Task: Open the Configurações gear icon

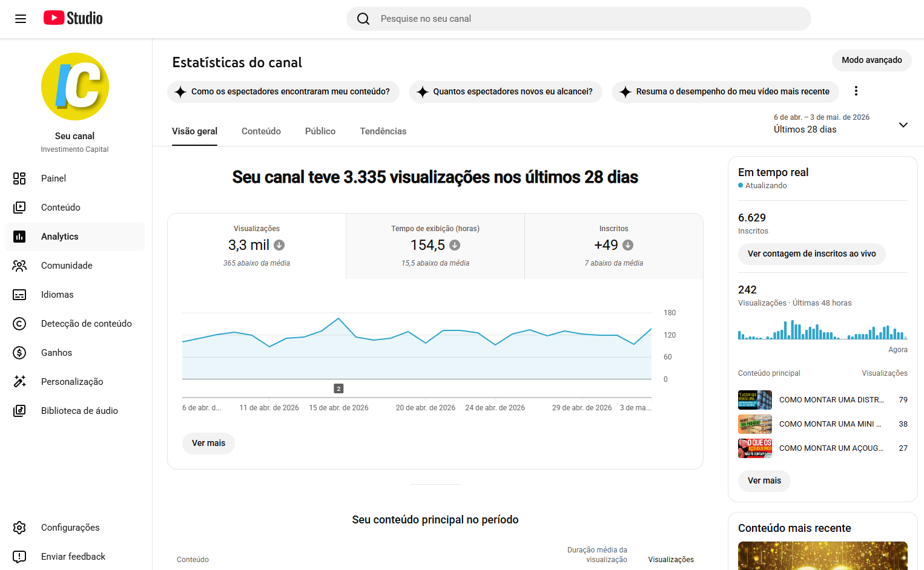Action: (19, 528)
